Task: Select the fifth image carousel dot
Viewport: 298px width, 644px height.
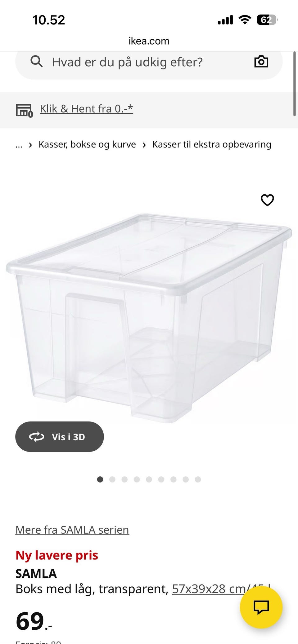Action: [149, 479]
